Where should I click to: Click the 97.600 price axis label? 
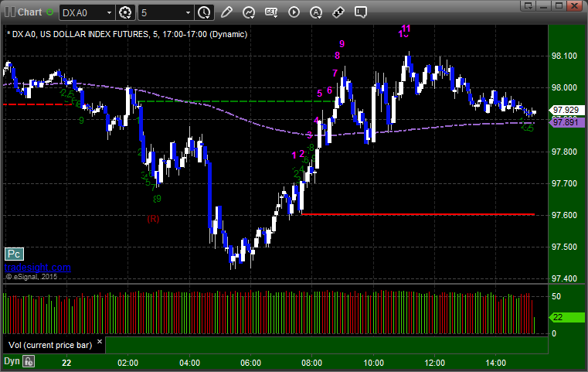click(564, 215)
